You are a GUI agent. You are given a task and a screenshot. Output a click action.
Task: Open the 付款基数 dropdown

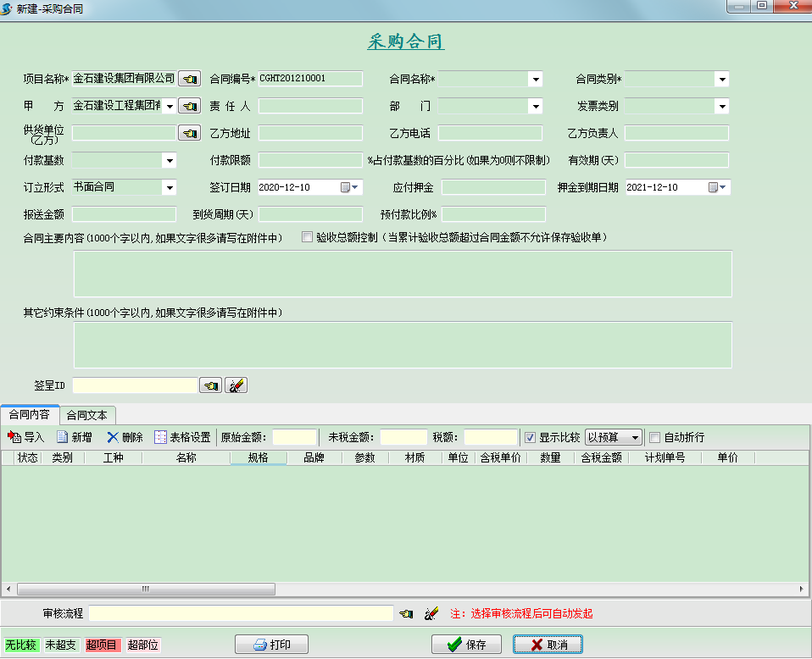click(170, 159)
